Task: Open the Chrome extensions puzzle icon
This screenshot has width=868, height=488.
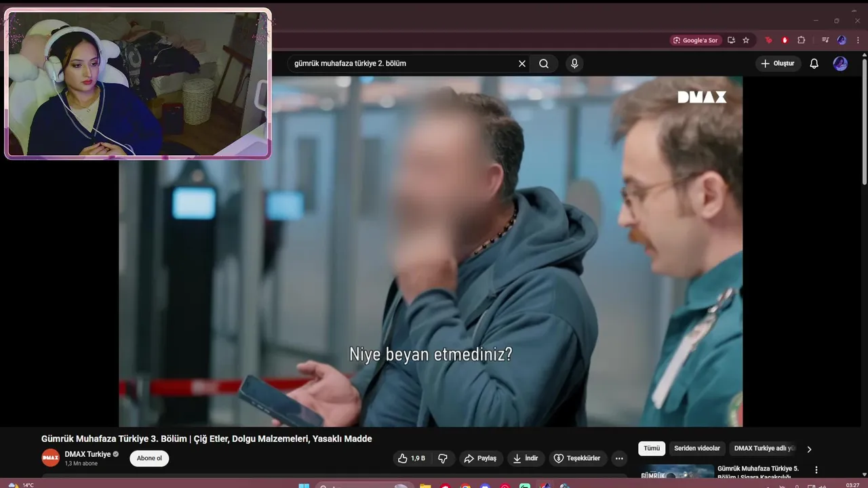Action: click(x=801, y=40)
